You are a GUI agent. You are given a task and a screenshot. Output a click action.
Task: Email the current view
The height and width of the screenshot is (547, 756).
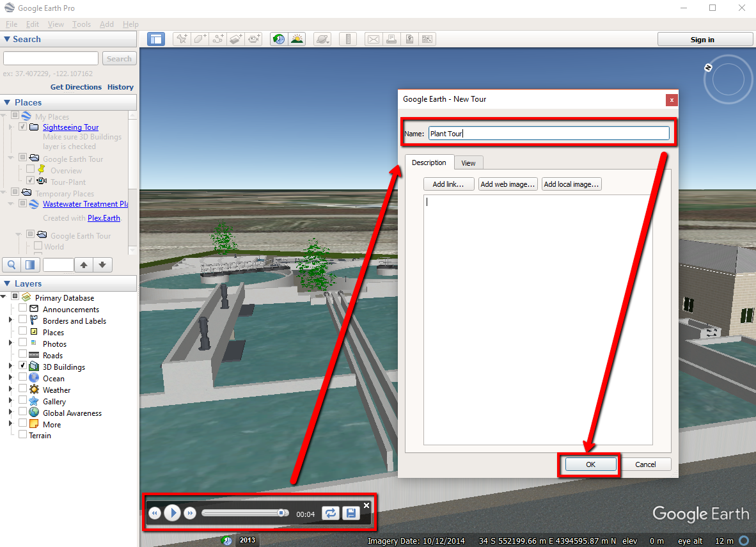(x=373, y=39)
